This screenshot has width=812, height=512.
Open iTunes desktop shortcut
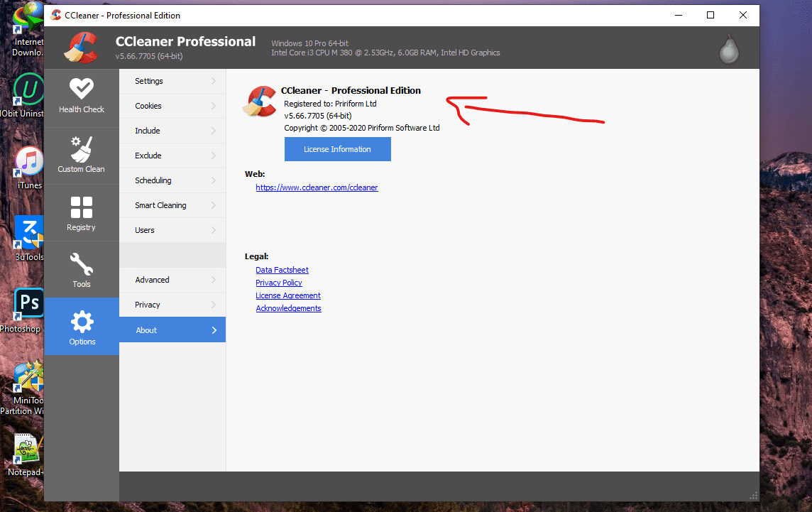click(x=29, y=168)
